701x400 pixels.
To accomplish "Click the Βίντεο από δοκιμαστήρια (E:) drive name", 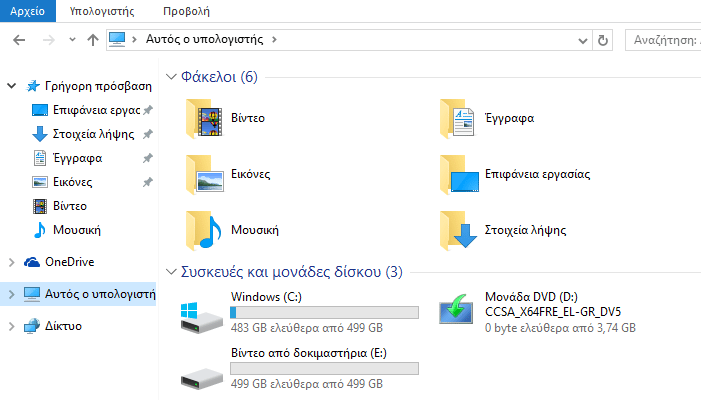I will [308, 353].
